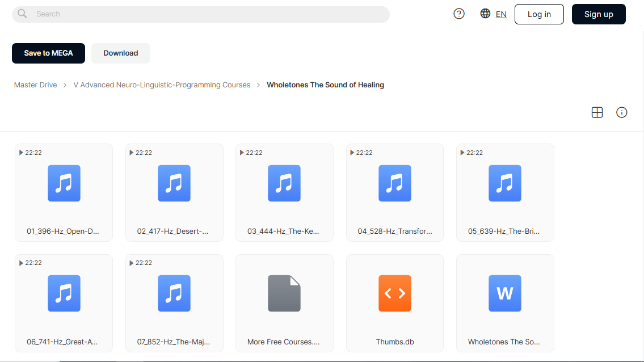
Task: Open the Wholetones Word document icon
Action: point(505,293)
